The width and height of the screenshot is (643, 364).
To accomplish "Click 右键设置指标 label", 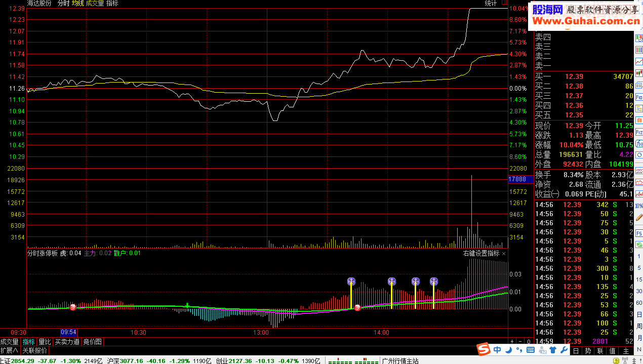I will click(x=481, y=253).
